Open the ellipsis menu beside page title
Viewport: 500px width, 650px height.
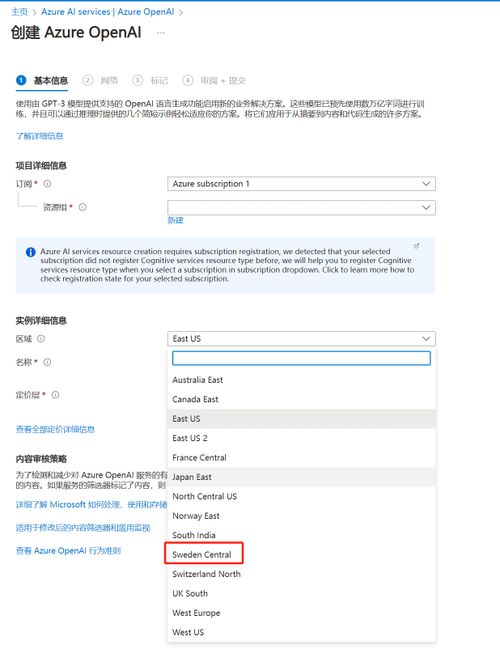(x=161, y=33)
